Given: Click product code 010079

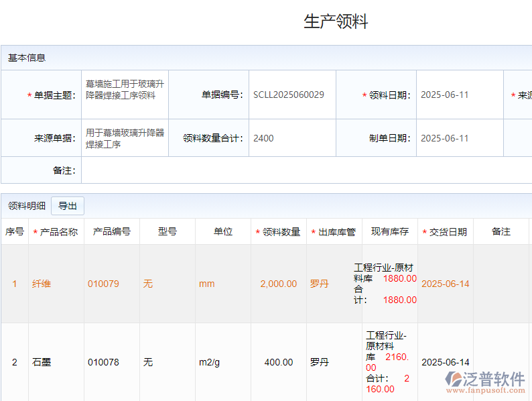Looking at the screenshot, I should [x=103, y=284].
